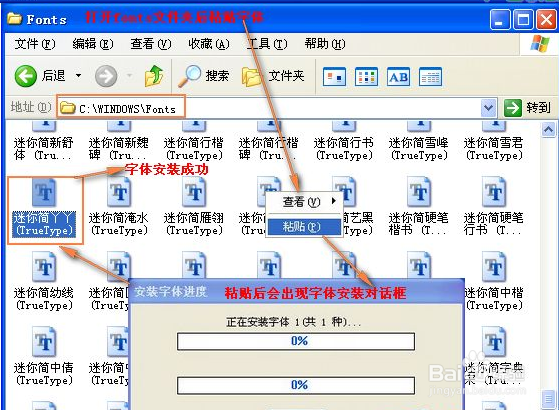Image resolution: width=559 pixels, height=410 pixels.
Task: Select the 迷你简字典宋 font icon
Action: [494, 342]
